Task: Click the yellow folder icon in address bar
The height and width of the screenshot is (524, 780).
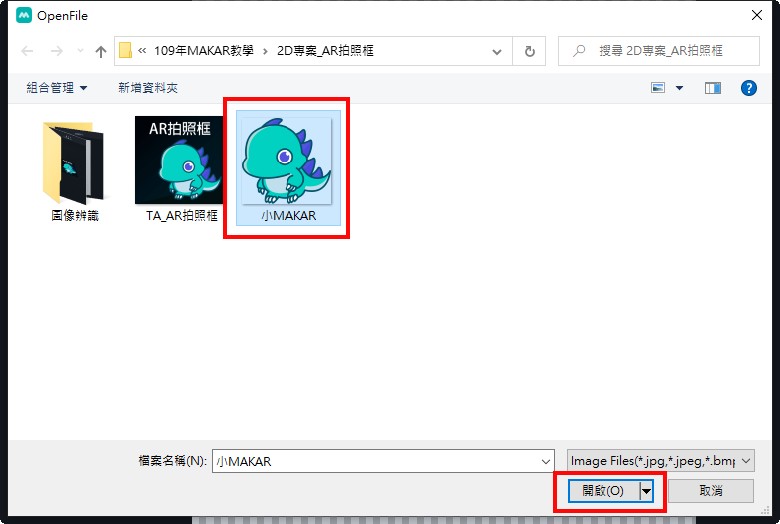Action: pyautogui.click(x=125, y=50)
